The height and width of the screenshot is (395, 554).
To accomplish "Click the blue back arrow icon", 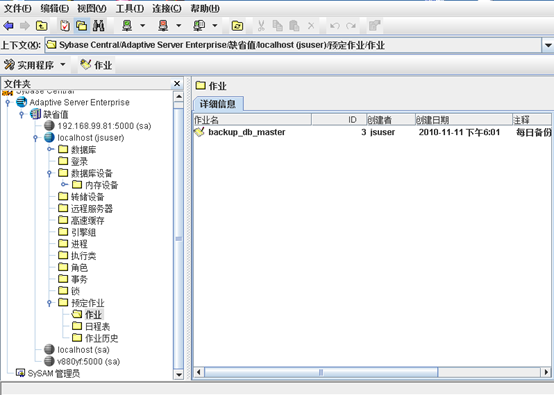I will point(8,26).
